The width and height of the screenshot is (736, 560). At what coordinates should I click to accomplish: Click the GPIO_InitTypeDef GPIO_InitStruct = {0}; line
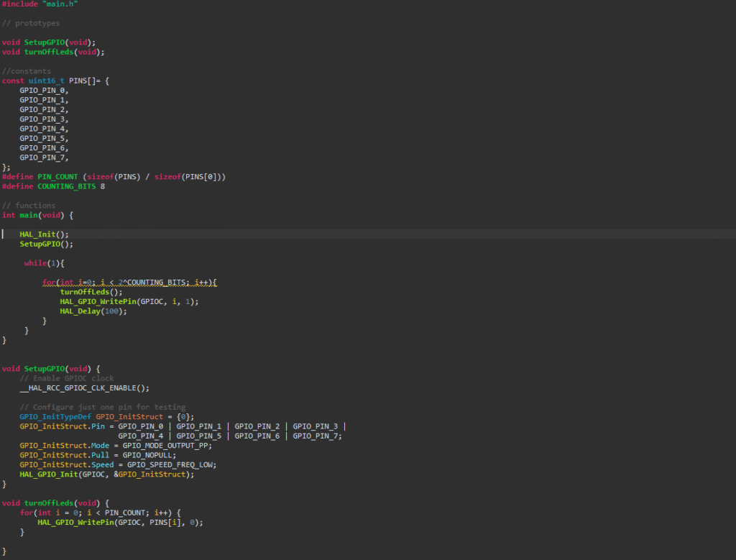pos(107,417)
